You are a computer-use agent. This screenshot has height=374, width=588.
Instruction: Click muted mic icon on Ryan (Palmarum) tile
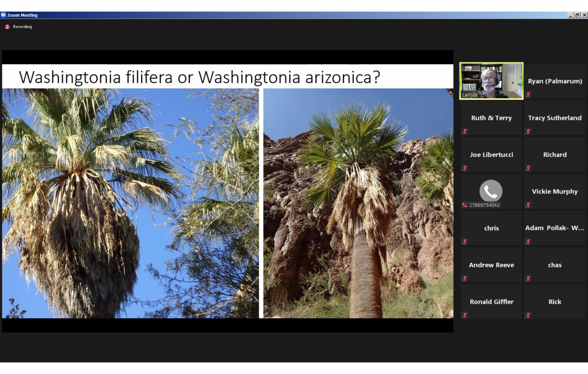tap(528, 95)
